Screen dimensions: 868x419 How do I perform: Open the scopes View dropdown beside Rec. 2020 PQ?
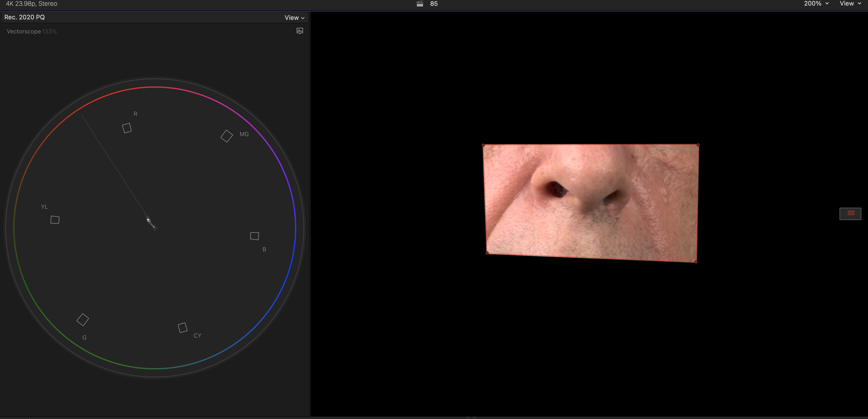pyautogui.click(x=294, y=18)
